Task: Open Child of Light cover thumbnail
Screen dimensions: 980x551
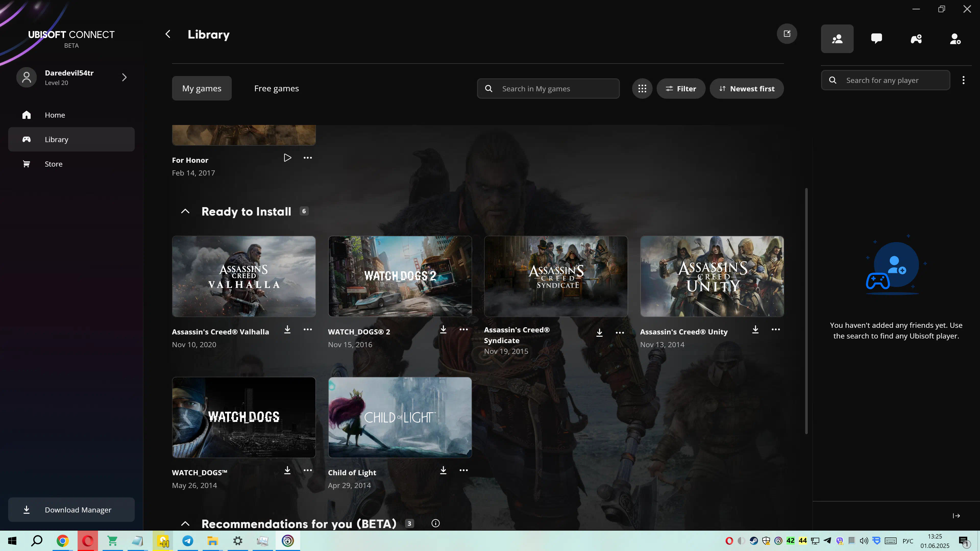Action: pyautogui.click(x=400, y=418)
